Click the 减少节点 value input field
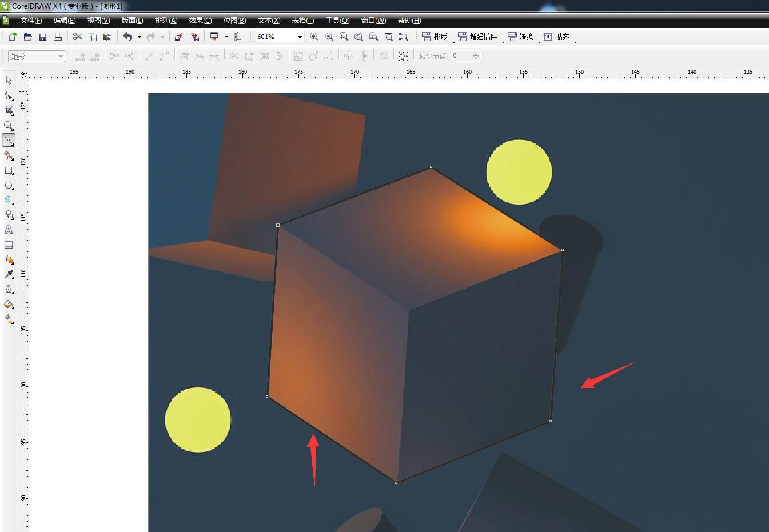Viewport: 769px width, 532px height. click(461, 56)
